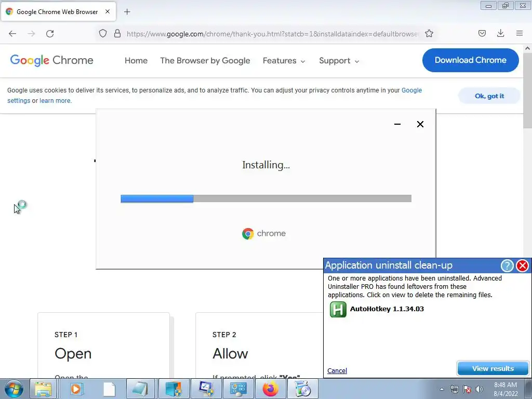
Task: Click the Google Chrome logo
Action: coord(51,60)
